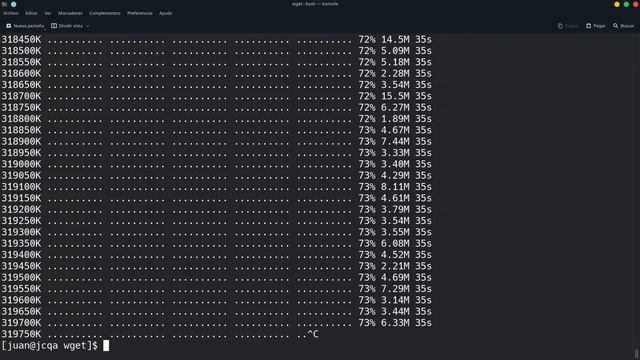Click the 4.67M speed value
Viewport: 640px width, 360px height.
(x=395, y=130)
